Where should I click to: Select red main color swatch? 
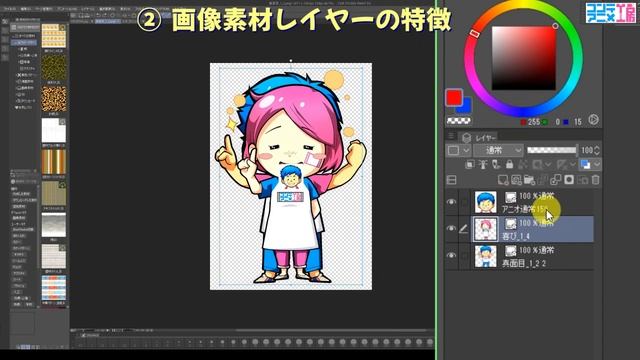click(454, 98)
